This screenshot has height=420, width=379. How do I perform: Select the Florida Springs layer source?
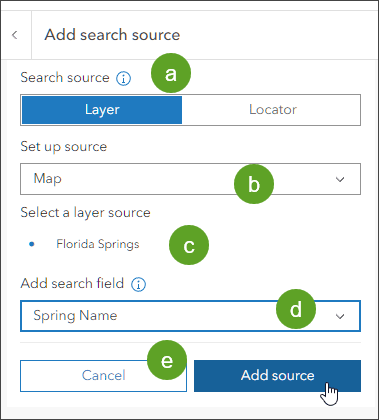pos(98,244)
